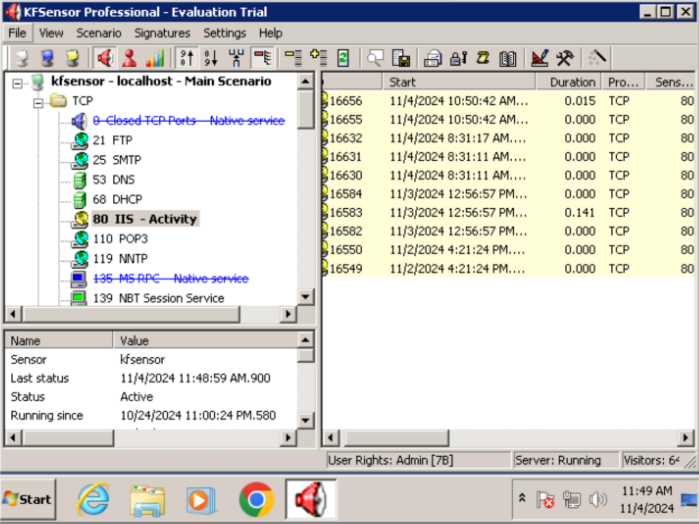Select 139 NBT Session Service tree item

coord(158,298)
